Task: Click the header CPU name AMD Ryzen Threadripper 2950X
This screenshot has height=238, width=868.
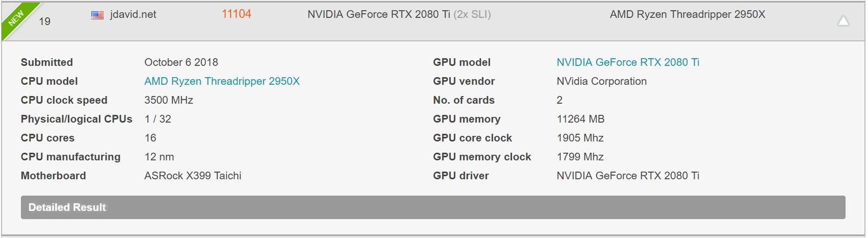Action: pyautogui.click(x=687, y=15)
